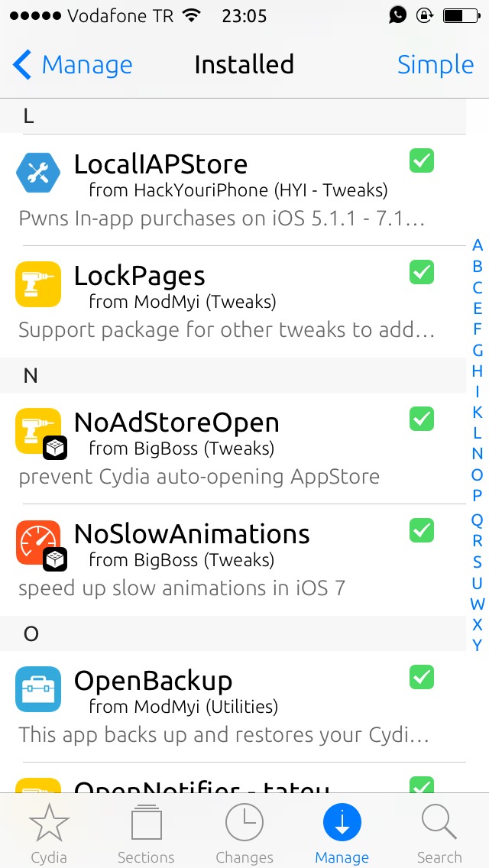Tap the blue OpenBackup toolbox icon
The height and width of the screenshot is (868, 489).
[38, 689]
